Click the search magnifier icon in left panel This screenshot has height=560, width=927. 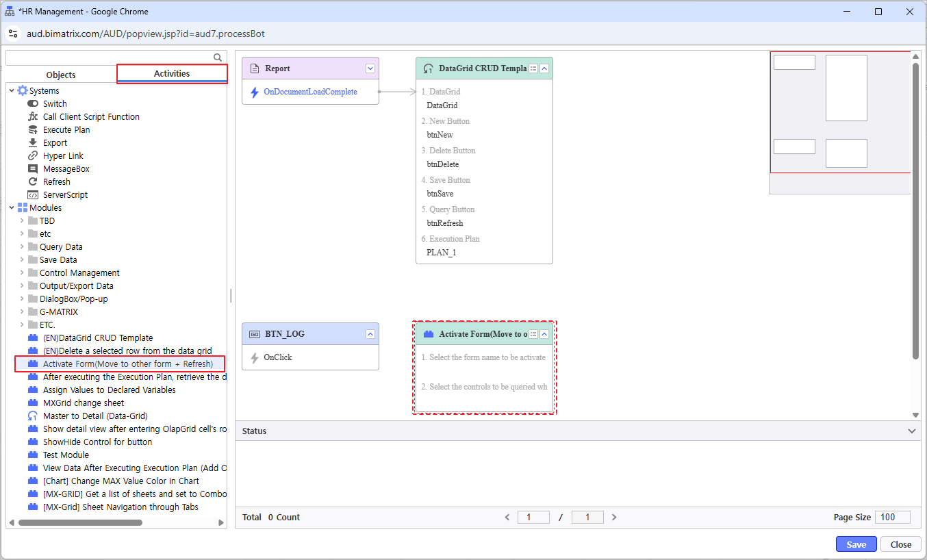(x=218, y=58)
